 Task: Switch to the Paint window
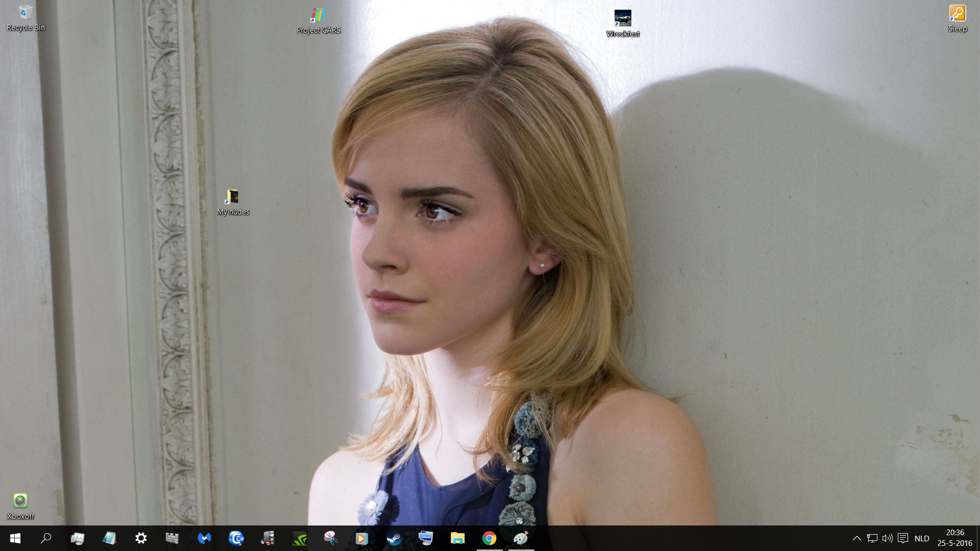tap(521, 538)
